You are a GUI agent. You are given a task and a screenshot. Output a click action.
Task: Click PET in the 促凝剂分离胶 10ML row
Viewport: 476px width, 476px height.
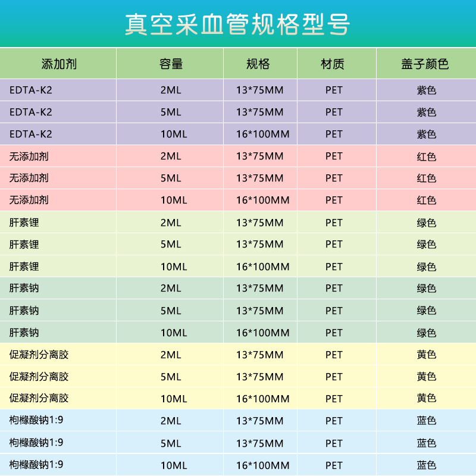click(x=334, y=399)
